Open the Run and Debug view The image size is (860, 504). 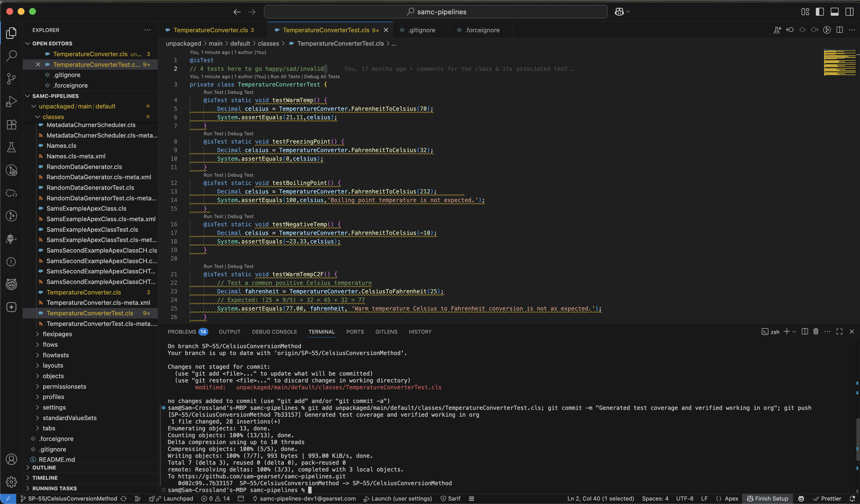(x=11, y=101)
